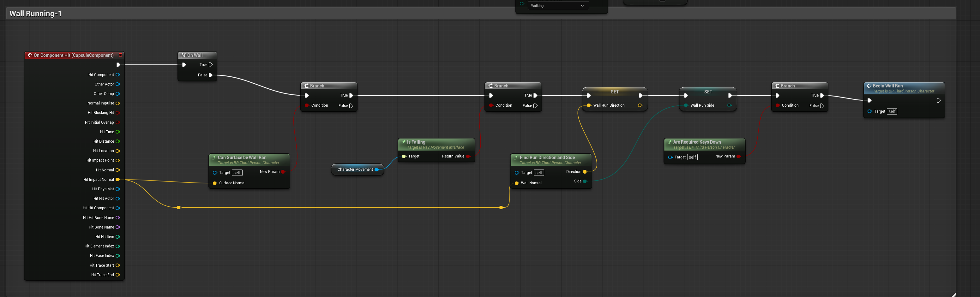The height and width of the screenshot is (297, 980).
Task: Click the Hit Initial Overlap boolean pin
Action: tap(118, 122)
